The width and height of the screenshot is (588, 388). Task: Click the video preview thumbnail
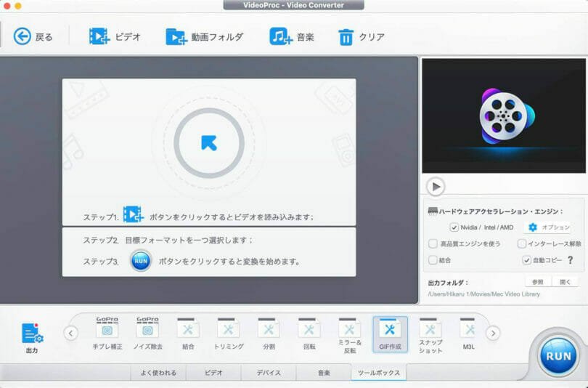504,116
